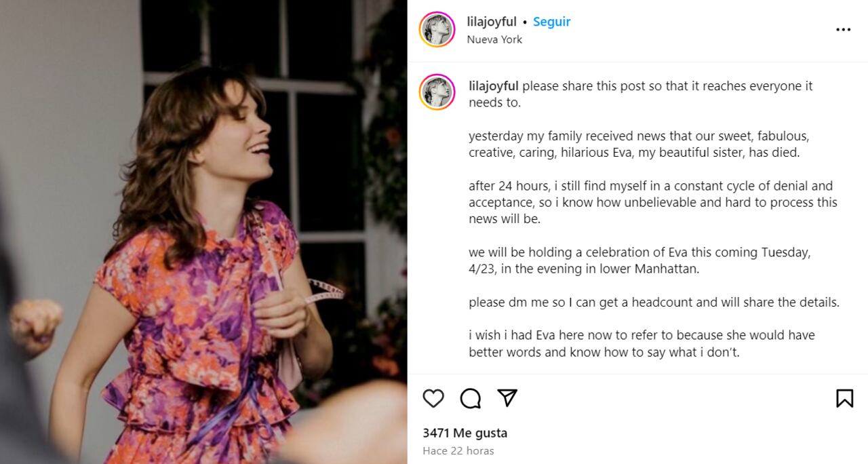Open lilajoyful's profile from the header username

(490, 21)
